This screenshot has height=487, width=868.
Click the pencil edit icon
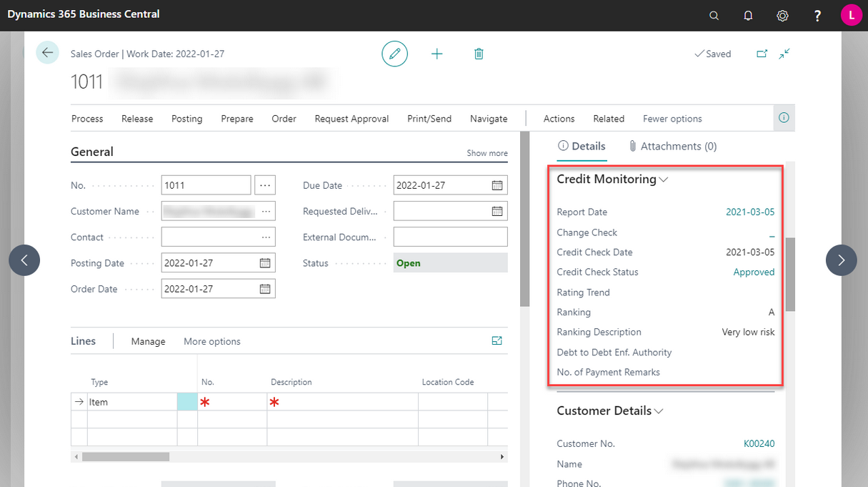pyautogui.click(x=394, y=54)
